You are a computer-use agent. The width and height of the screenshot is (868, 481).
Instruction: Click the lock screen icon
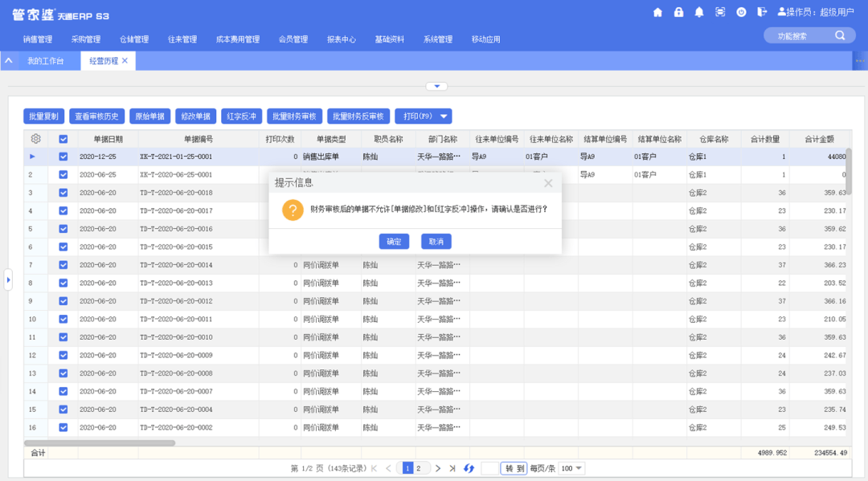679,13
